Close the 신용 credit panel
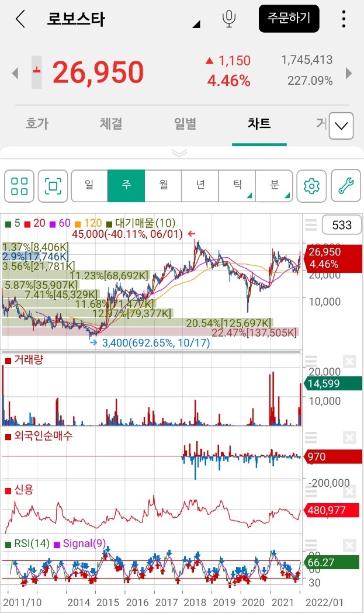The height and width of the screenshot is (613, 364). point(349,491)
